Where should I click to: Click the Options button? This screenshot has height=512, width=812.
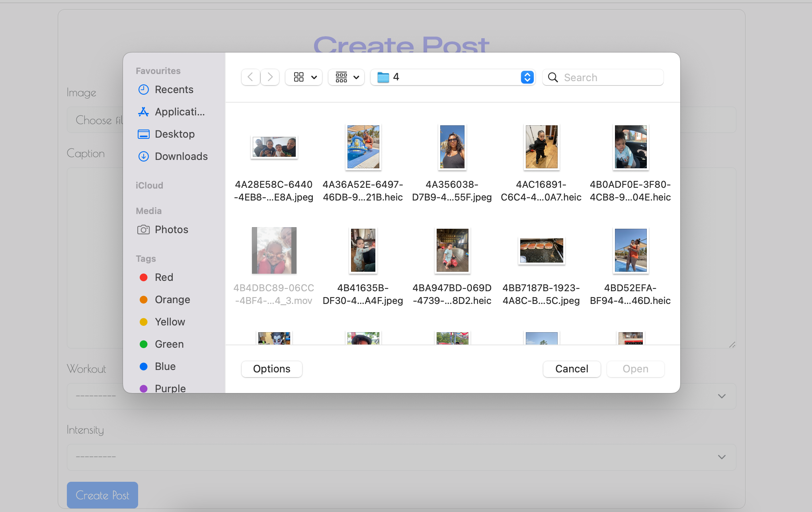(x=271, y=369)
